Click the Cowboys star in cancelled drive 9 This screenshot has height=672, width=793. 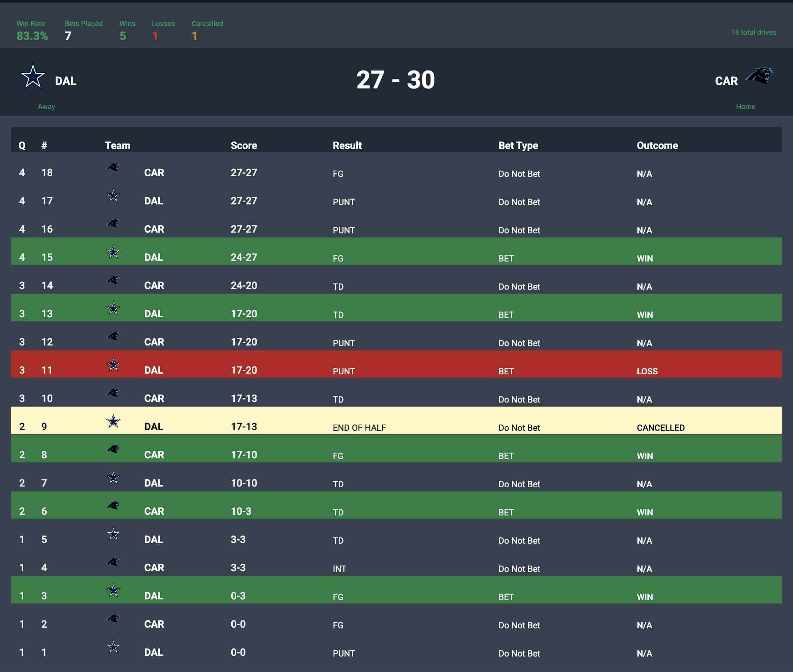pos(113,421)
